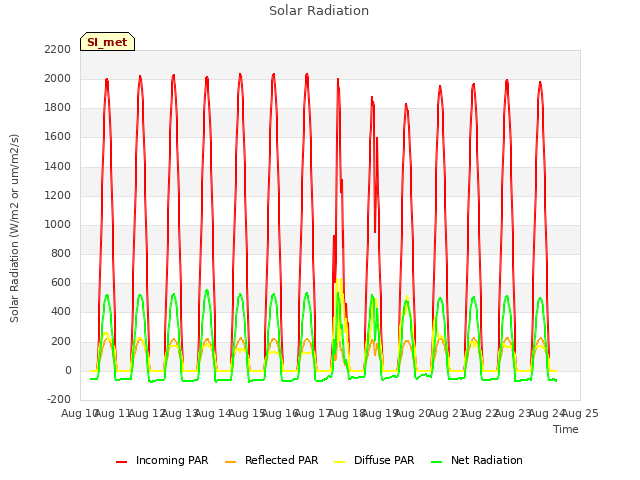Click the Aug 23 x-axis date label
Image resolution: width=640 pixels, height=480 pixels.
point(513,413)
